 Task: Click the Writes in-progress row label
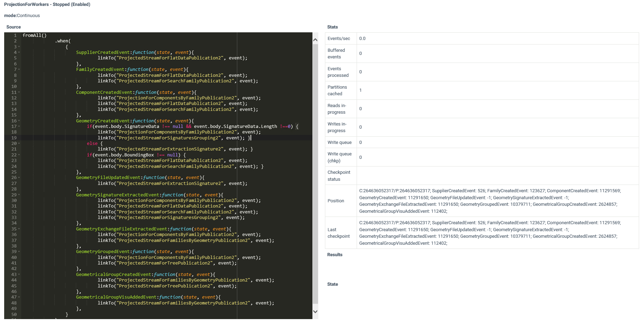tap(337, 127)
